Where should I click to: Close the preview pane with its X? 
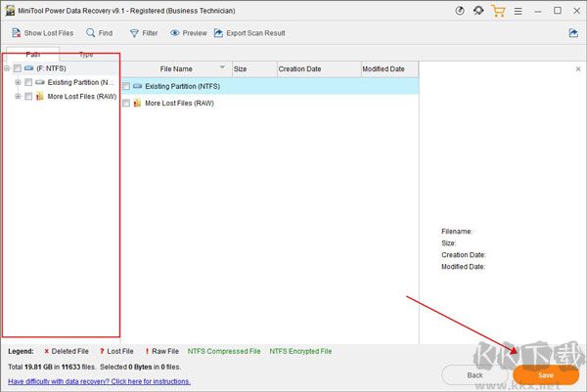(x=578, y=68)
